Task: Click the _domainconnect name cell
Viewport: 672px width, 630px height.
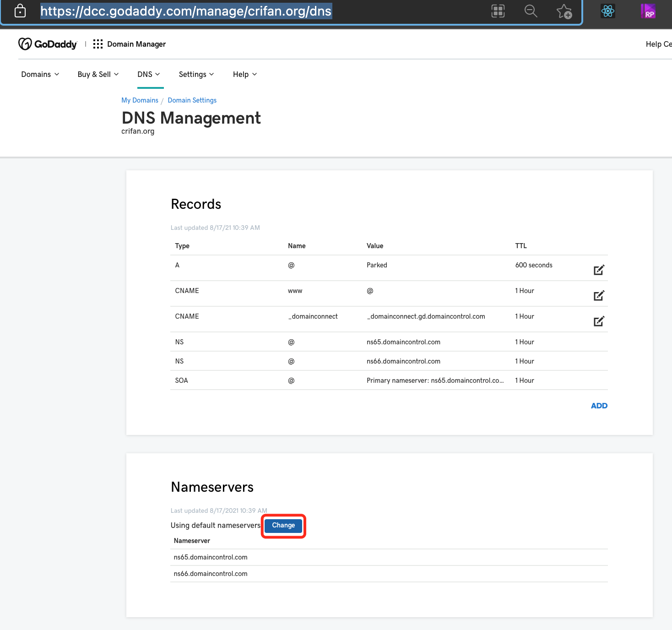Action: [x=313, y=316]
